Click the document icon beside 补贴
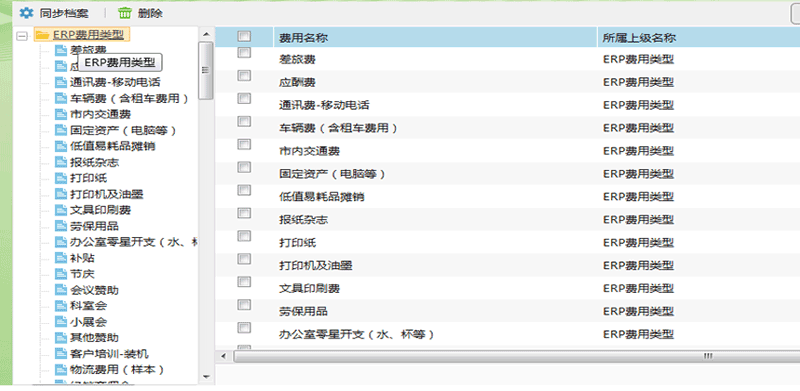 [x=61, y=258]
